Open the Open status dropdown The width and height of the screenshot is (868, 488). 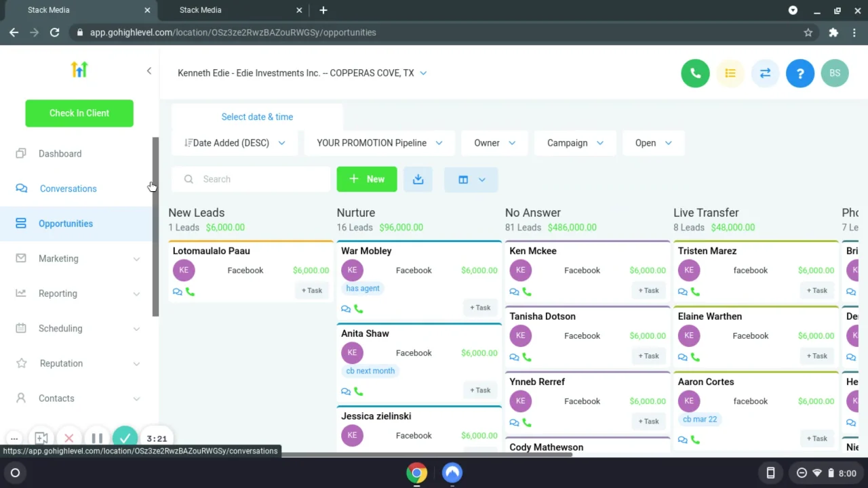coord(653,143)
